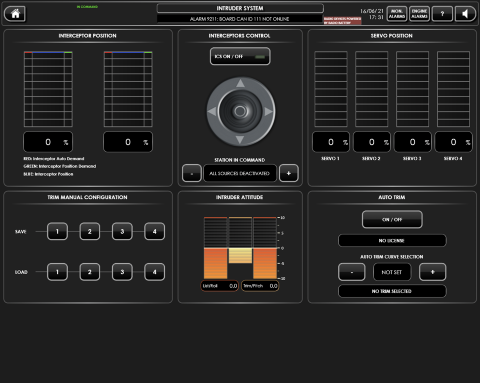Click the Servo 4 percent readout

pyautogui.click(x=453, y=142)
